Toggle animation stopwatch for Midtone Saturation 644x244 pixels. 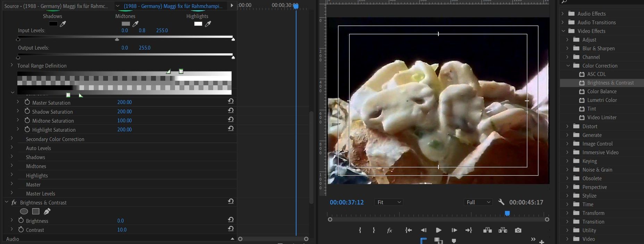27,120
